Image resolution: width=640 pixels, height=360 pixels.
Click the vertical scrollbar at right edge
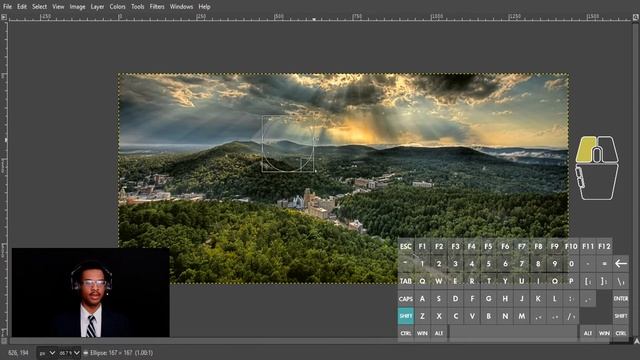(x=636, y=179)
